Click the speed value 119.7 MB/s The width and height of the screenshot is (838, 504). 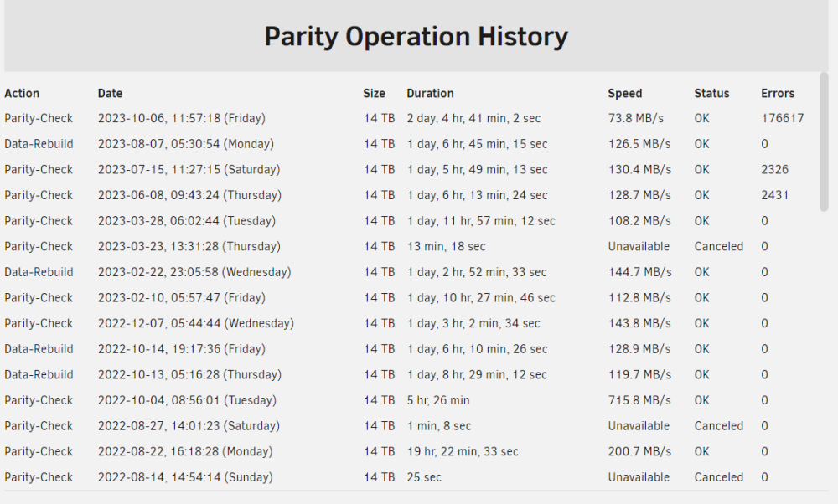click(639, 374)
